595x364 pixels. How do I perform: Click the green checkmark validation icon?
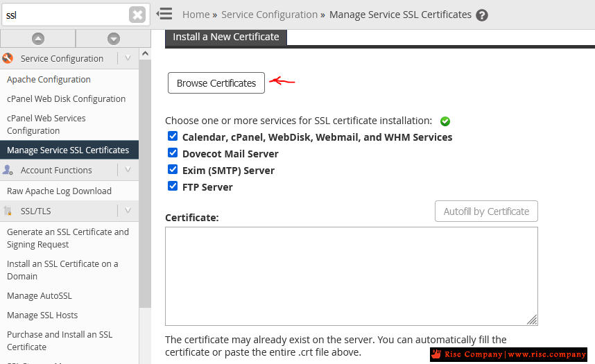point(445,121)
